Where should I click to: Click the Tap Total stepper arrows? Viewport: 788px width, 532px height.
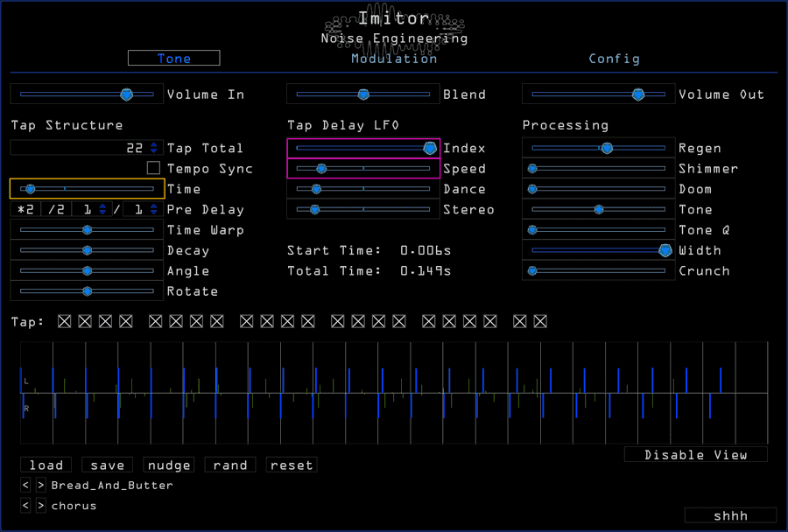click(154, 148)
